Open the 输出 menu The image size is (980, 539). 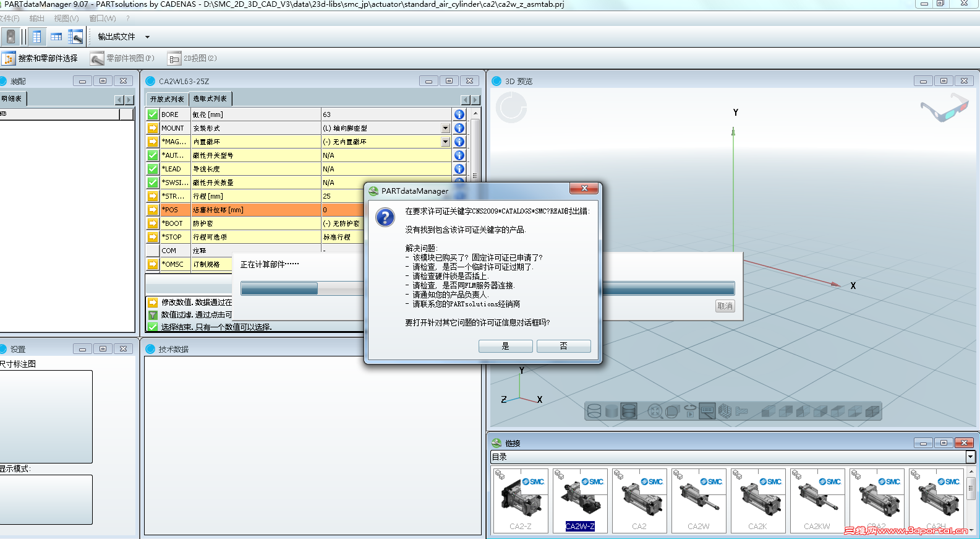tap(37, 19)
